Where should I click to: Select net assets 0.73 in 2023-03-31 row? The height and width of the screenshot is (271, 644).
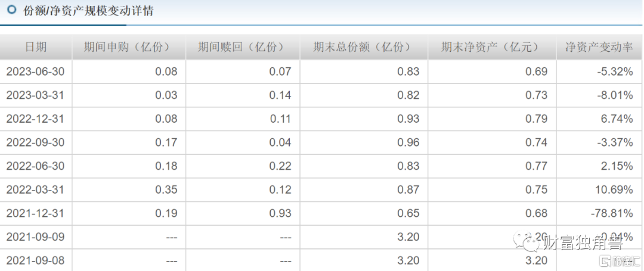pyautogui.click(x=536, y=95)
